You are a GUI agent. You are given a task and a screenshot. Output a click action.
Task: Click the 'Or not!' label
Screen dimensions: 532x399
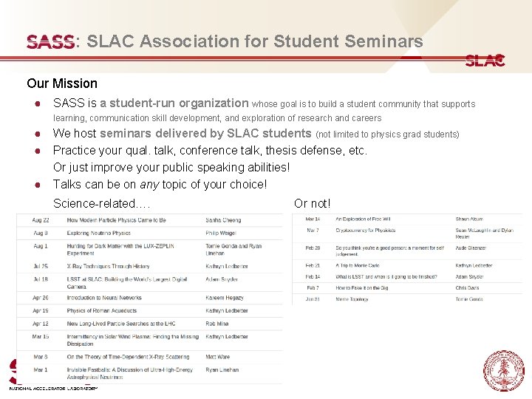(313, 203)
